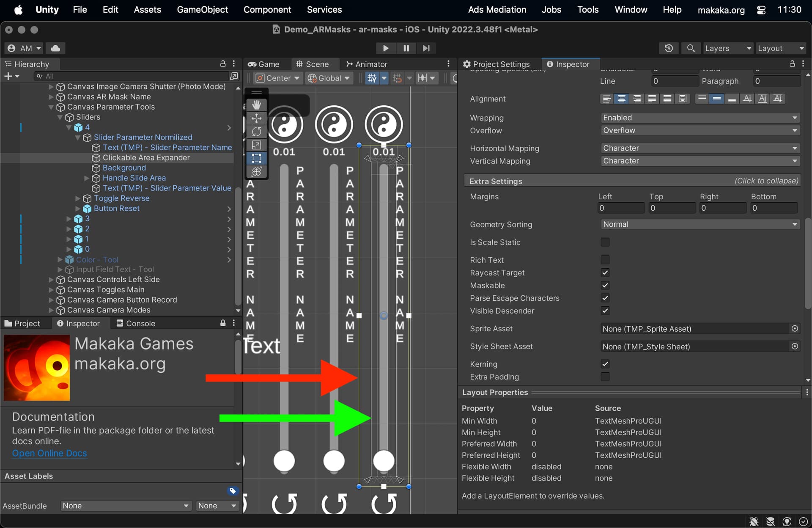Open the GameObject menu
The width and height of the screenshot is (812, 528).
[202, 9]
